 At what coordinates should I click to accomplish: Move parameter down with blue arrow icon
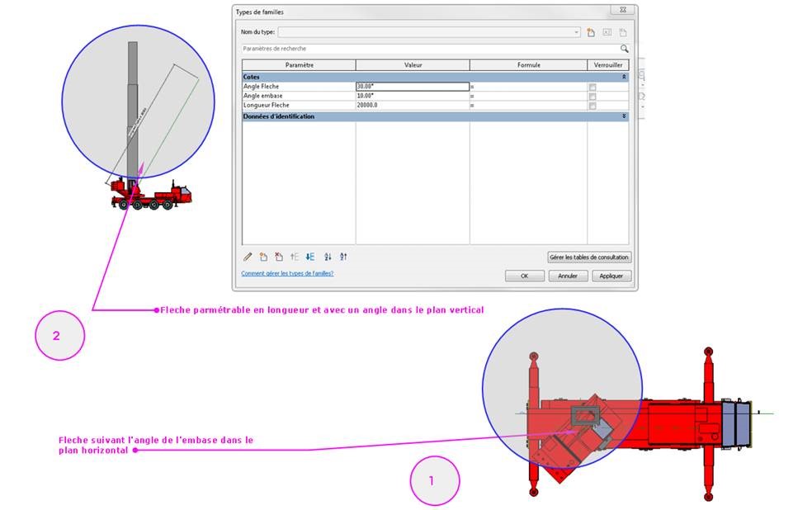click(310, 257)
